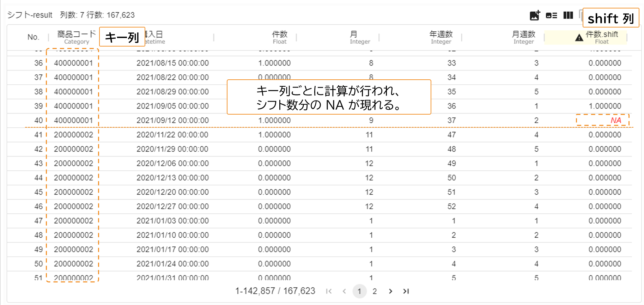Click 商品コード 400000001 in row 40
The height and width of the screenshot is (305, 644).
[x=73, y=120]
